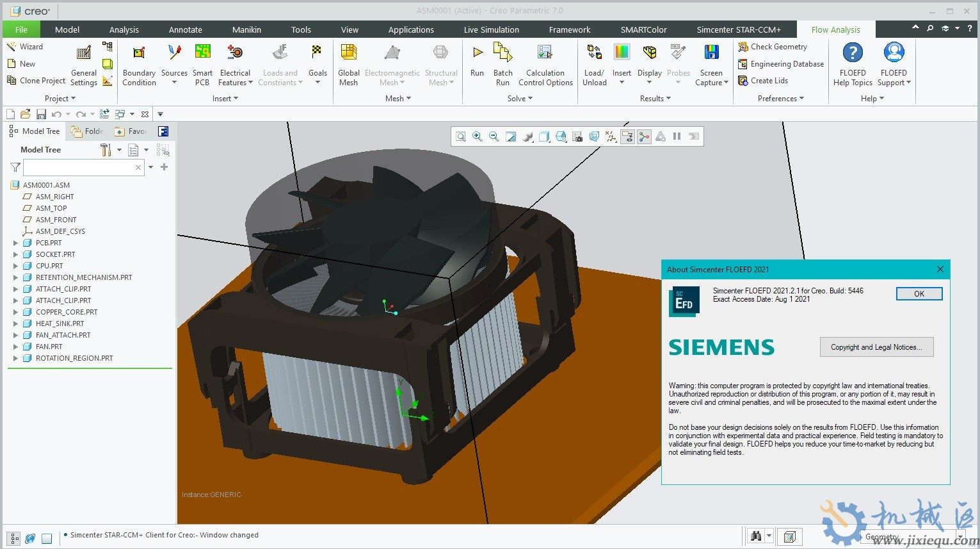The width and height of the screenshot is (980, 549).
Task: Expand the HEAT_SINK.PRT tree node
Action: point(15,324)
